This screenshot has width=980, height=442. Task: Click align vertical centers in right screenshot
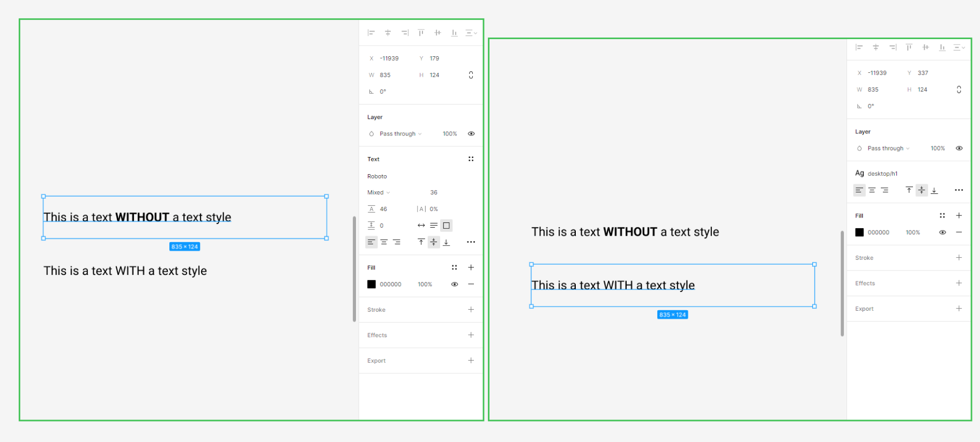(x=926, y=47)
